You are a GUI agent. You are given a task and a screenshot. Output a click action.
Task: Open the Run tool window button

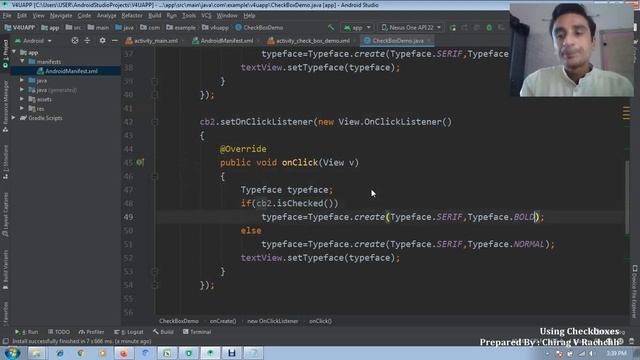[27, 332]
